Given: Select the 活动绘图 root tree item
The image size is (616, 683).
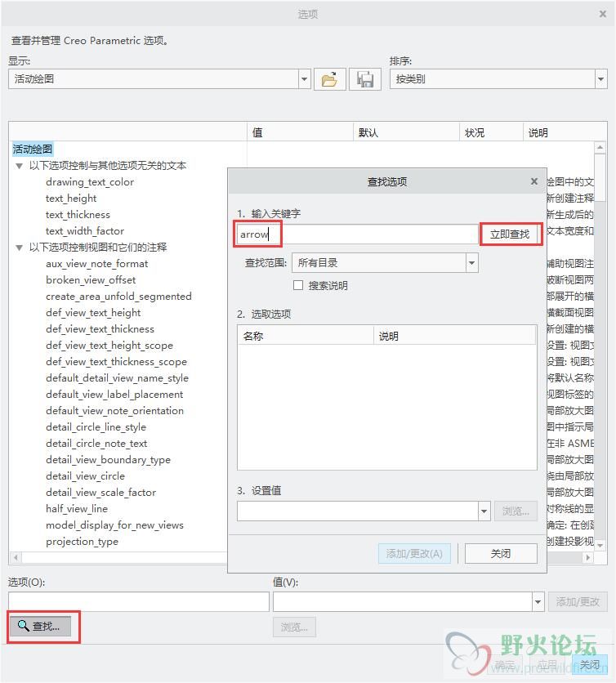Looking at the screenshot, I should coord(33,149).
